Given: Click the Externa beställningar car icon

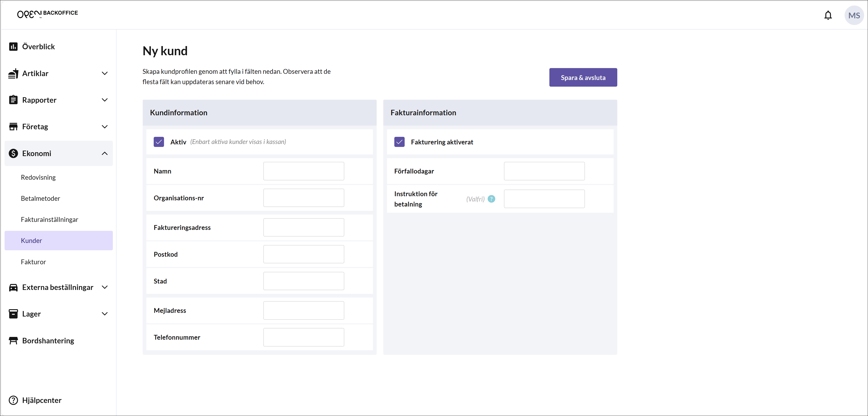Looking at the screenshot, I should pyautogui.click(x=13, y=287).
